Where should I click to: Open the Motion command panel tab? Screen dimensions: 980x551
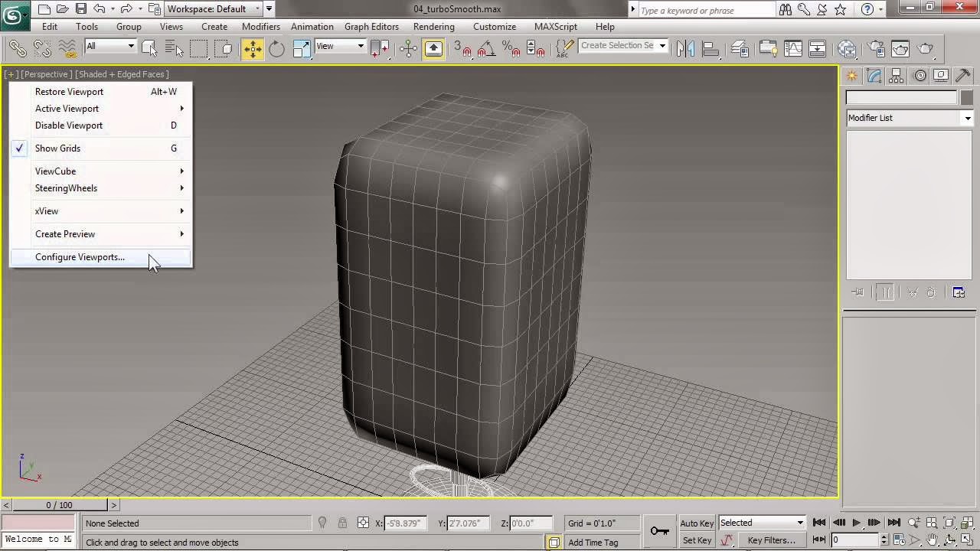(x=920, y=76)
